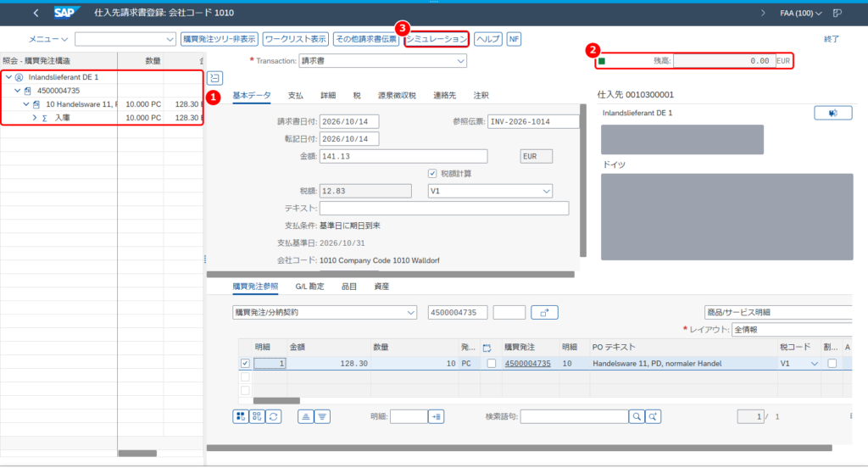Click the item icon of 10 Handelsware 11 in the tree
The height and width of the screenshot is (468, 868).
pyautogui.click(x=36, y=104)
